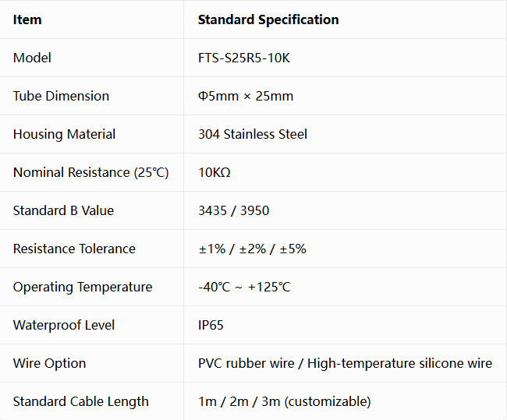The image size is (507, 420).
Task: Select the 3435 / 3950 B value cell
Action: click(x=233, y=210)
